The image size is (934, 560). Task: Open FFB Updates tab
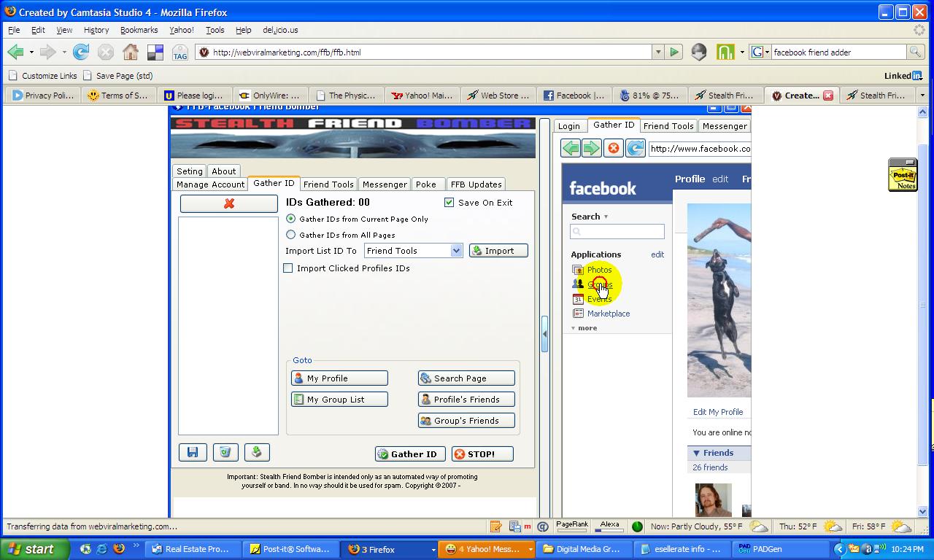tap(476, 184)
